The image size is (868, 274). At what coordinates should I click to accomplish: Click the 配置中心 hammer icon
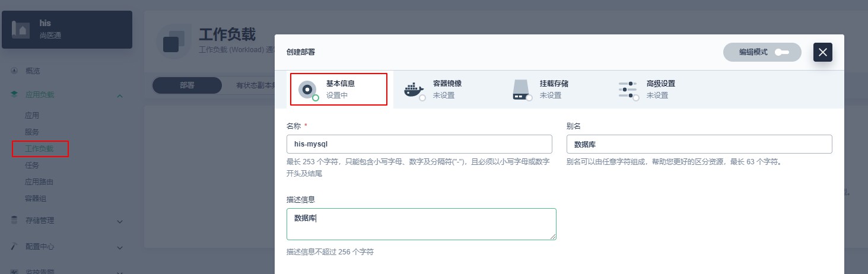[15, 247]
